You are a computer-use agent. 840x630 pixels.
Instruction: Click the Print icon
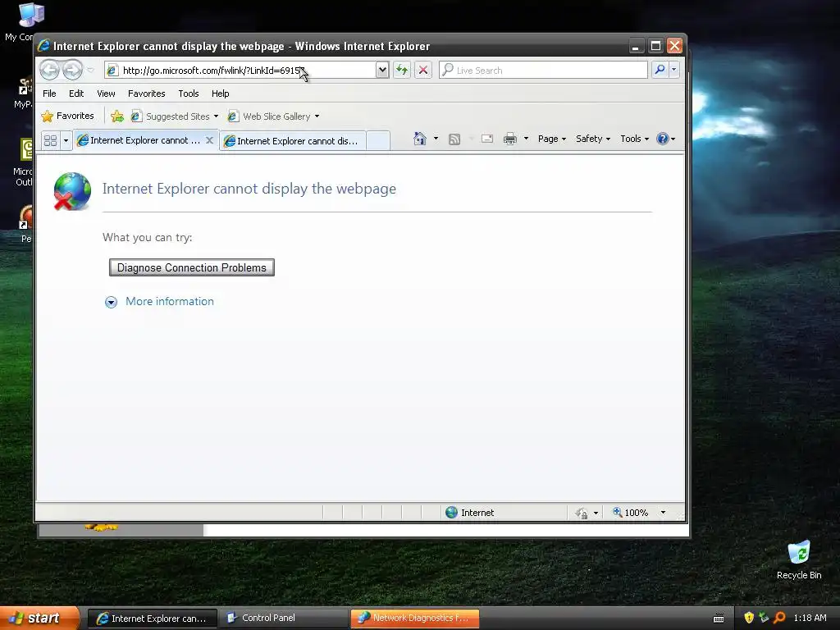point(509,139)
